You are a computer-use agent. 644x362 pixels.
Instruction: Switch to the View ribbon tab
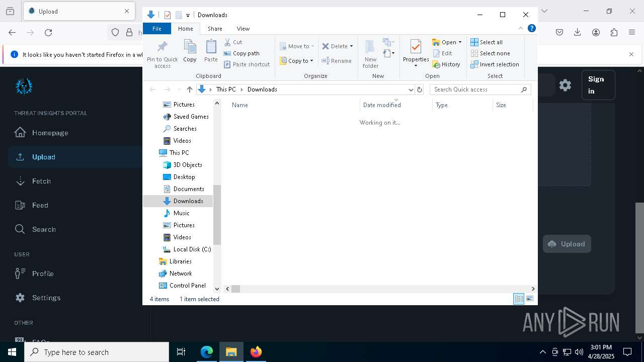tap(243, 29)
